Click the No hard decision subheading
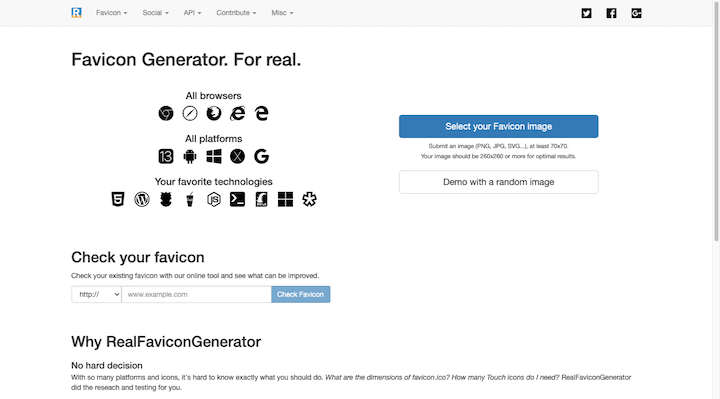This screenshot has height=399, width=720. [x=107, y=365]
